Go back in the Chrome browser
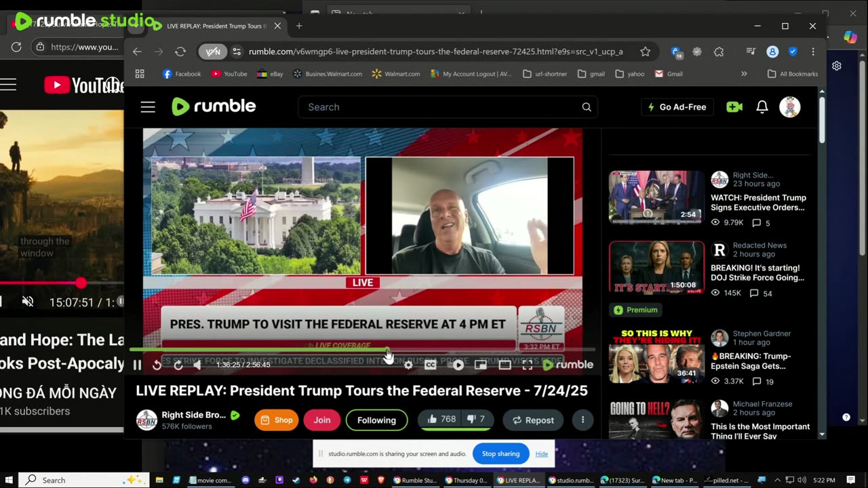The height and width of the screenshot is (488, 868). 137,52
